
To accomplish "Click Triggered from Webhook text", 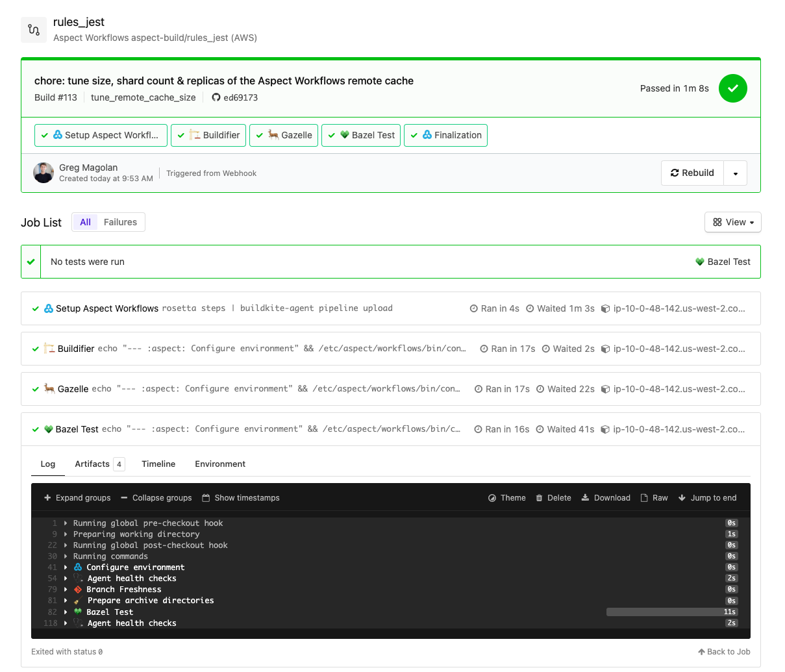I will 211,173.
